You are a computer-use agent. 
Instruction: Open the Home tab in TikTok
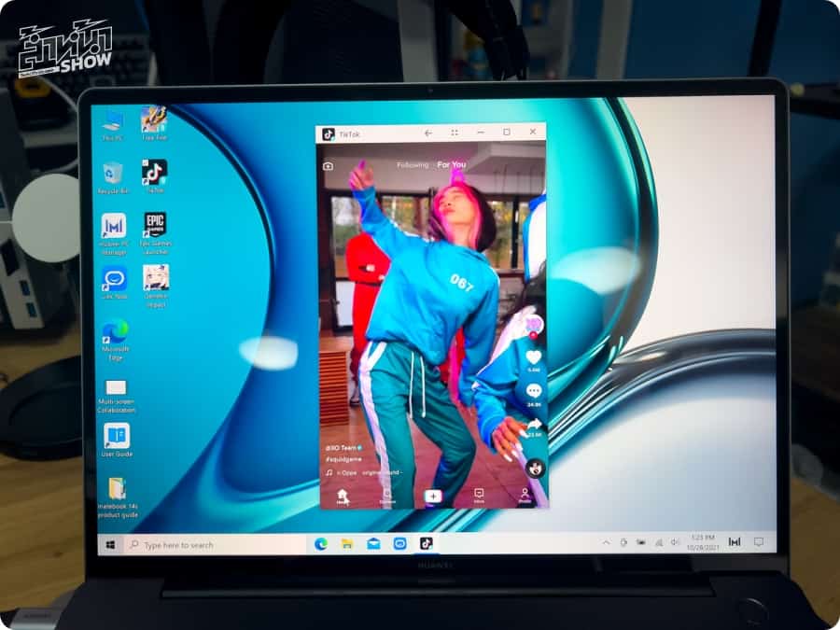(343, 497)
